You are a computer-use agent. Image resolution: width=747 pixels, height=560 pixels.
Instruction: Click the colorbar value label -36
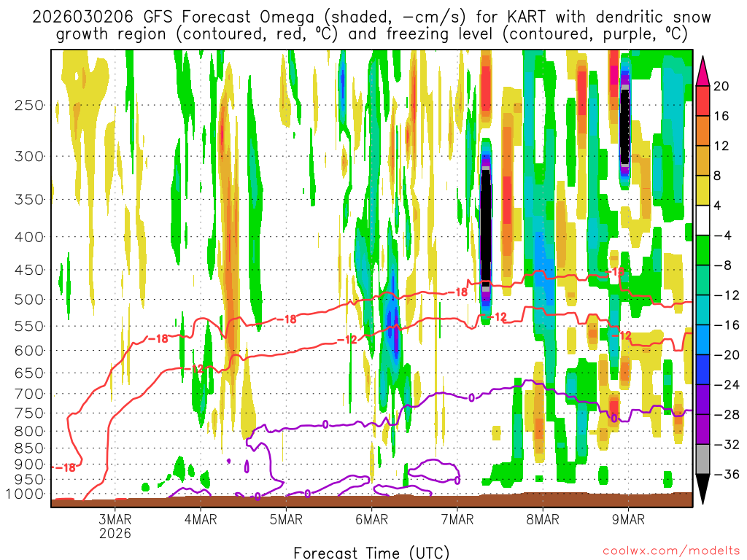tap(726, 474)
